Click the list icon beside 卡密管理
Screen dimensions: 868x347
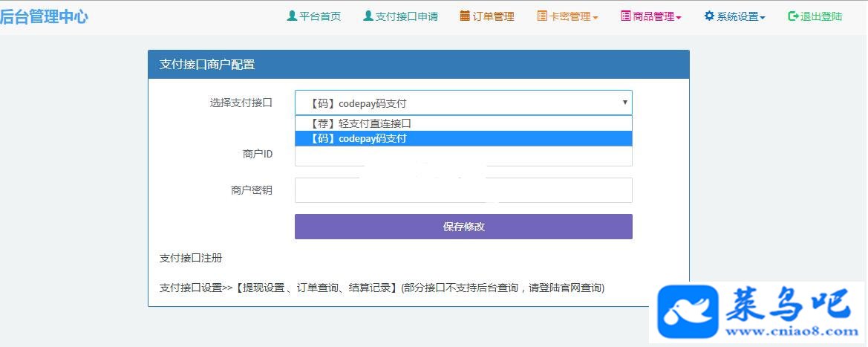(x=542, y=16)
